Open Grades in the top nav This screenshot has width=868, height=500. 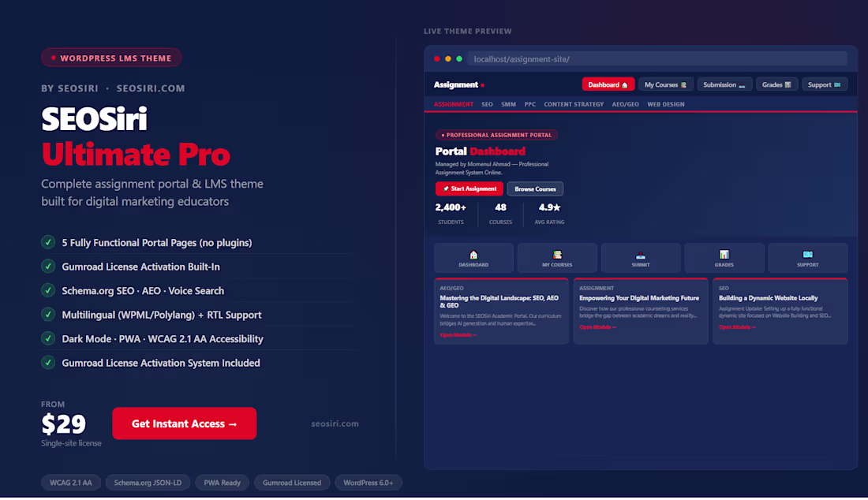(776, 84)
